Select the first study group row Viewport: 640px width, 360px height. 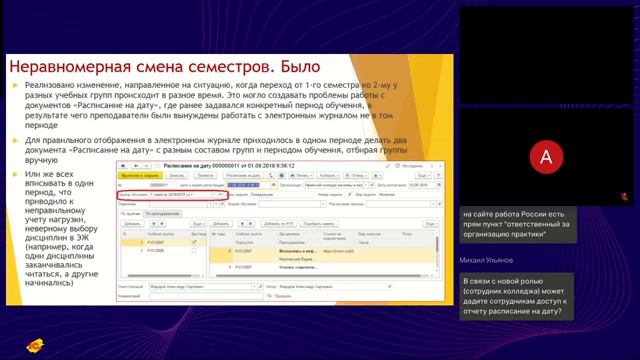(x=163, y=242)
